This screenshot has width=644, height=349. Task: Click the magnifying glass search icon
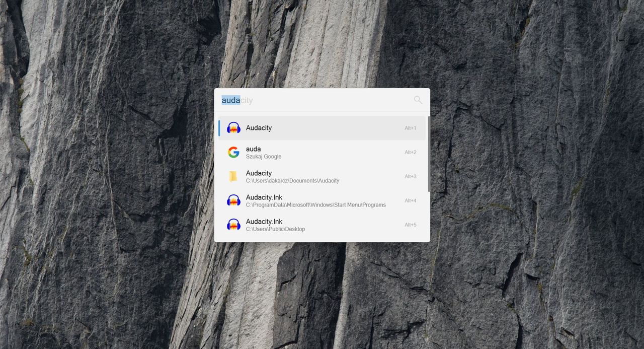(418, 100)
